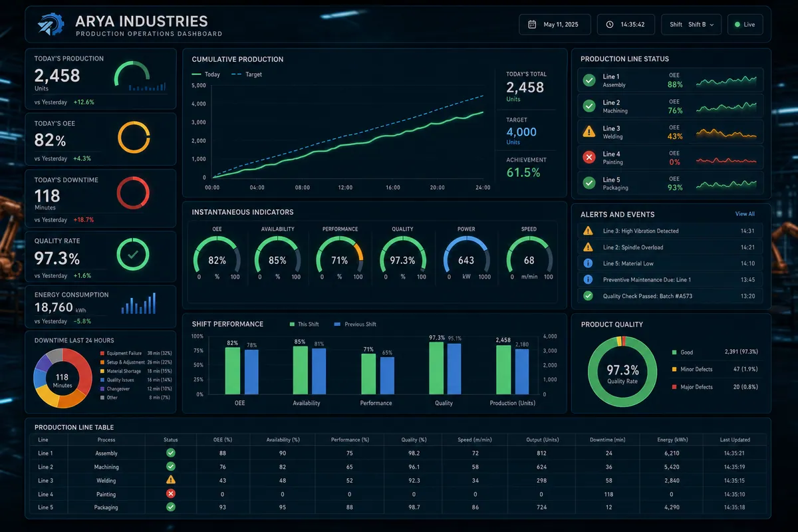The image size is (798, 532).
Task: Click the Achievement value 61.5%
Action: 523,172
